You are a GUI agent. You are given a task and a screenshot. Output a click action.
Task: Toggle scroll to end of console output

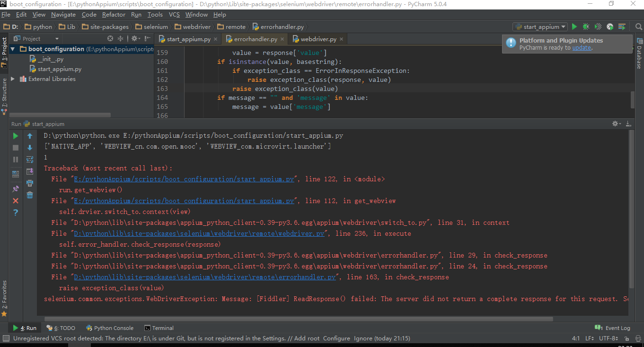point(30,171)
